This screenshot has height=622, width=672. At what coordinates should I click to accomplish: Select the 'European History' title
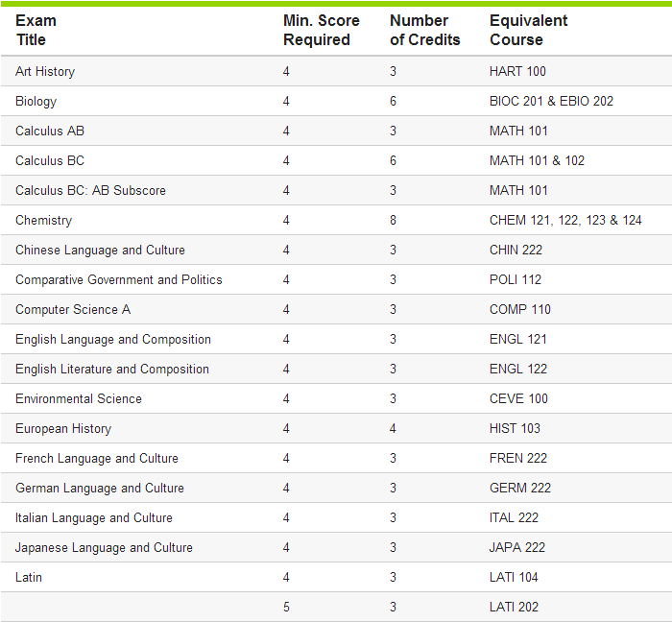63,429
